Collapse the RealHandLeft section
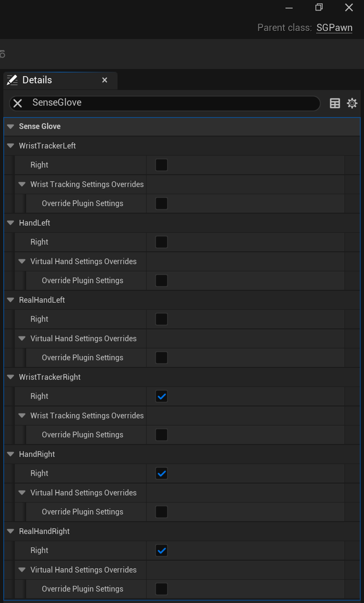364x603 pixels. pyautogui.click(x=10, y=300)
